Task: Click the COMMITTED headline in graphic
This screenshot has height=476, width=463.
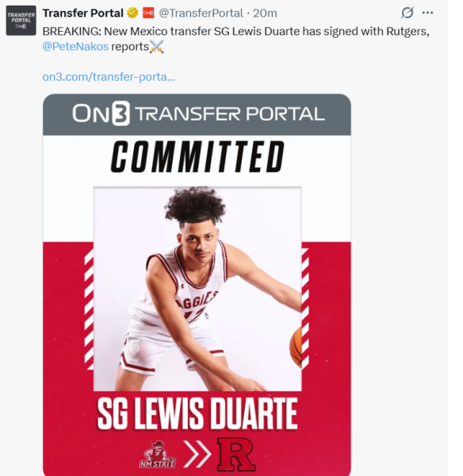Action: pos(197,157)
